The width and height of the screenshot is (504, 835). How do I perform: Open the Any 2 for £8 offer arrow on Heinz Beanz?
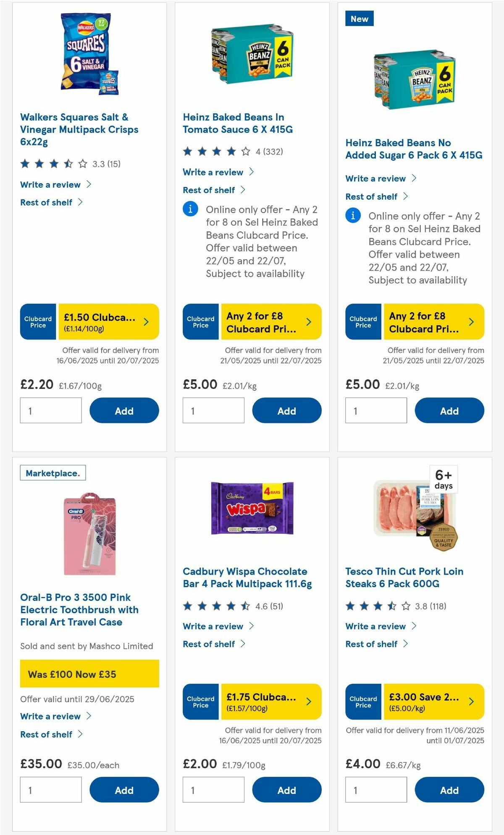(x=308, y=321)
